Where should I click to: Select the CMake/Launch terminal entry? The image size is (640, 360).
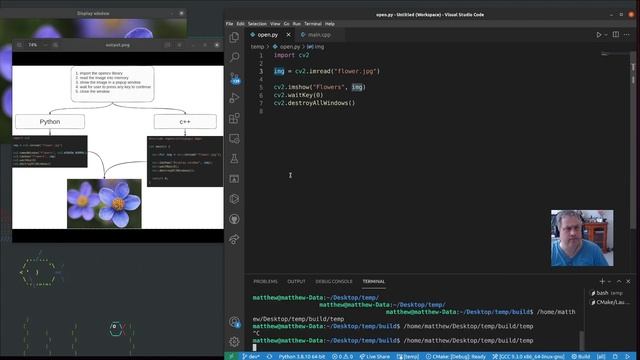click(610, 302)
